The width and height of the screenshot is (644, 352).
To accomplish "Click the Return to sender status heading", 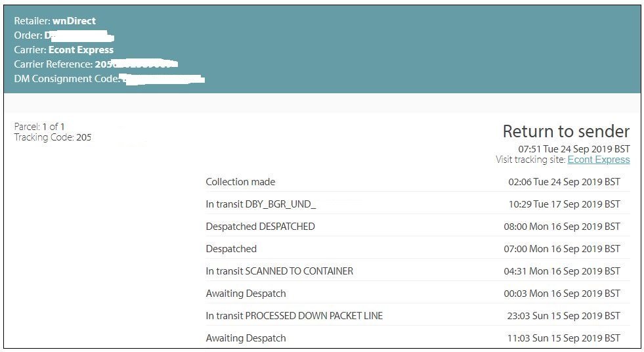I will point(566,131).
